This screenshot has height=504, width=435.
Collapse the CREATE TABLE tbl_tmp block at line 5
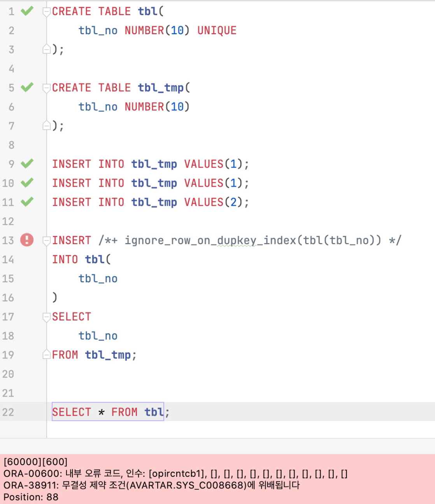pyautogui.click(x=46, y=88)
